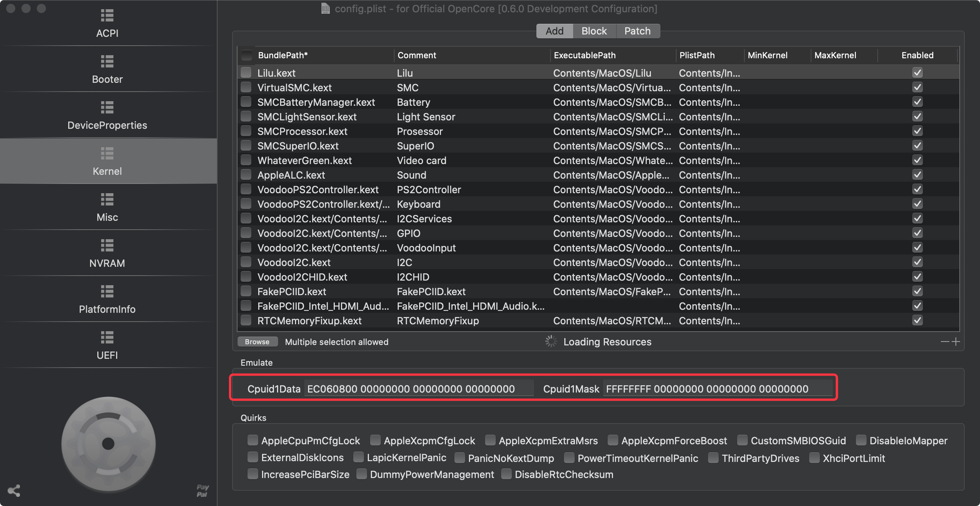Viewport: 980px width, 506px height.
Task: Click the config.plist document icon in title
Action: tap(325, 8)
